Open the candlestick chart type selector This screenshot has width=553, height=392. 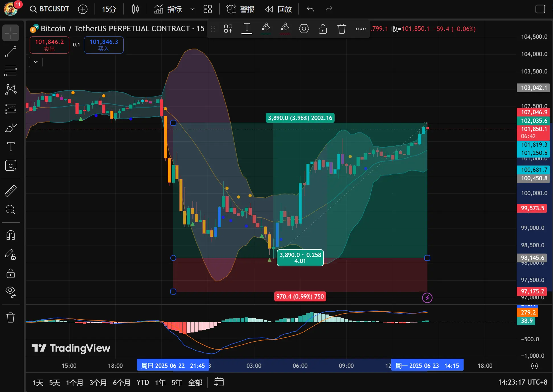pos(135,9)
